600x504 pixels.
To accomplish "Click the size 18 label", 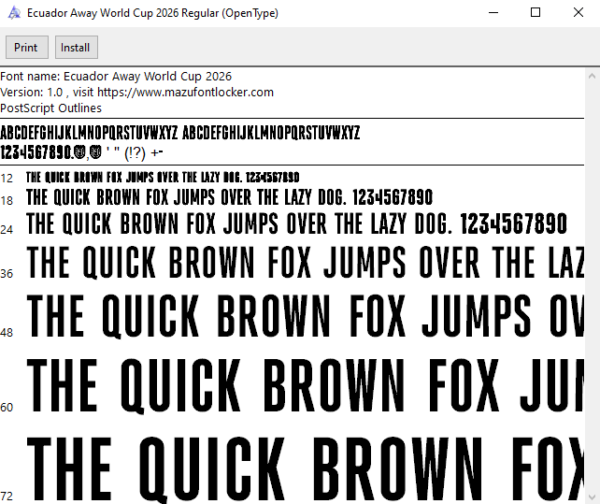I will pos(7,201).
